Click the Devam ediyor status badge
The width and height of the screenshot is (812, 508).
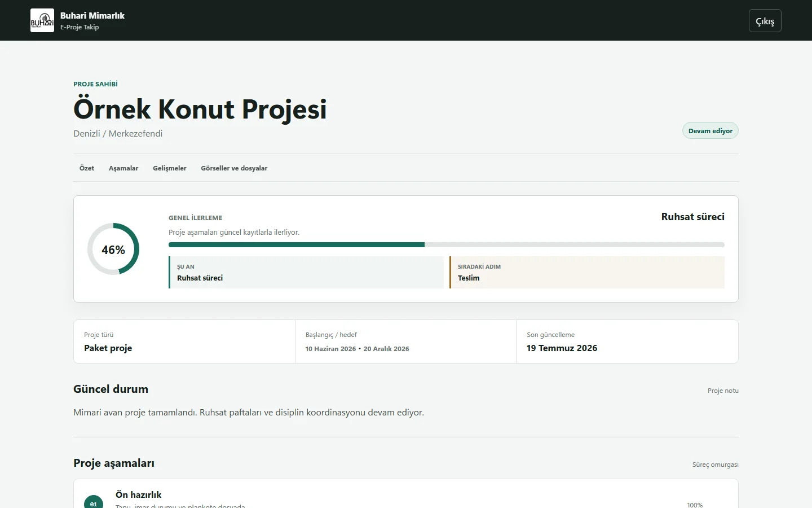[710, 131]
